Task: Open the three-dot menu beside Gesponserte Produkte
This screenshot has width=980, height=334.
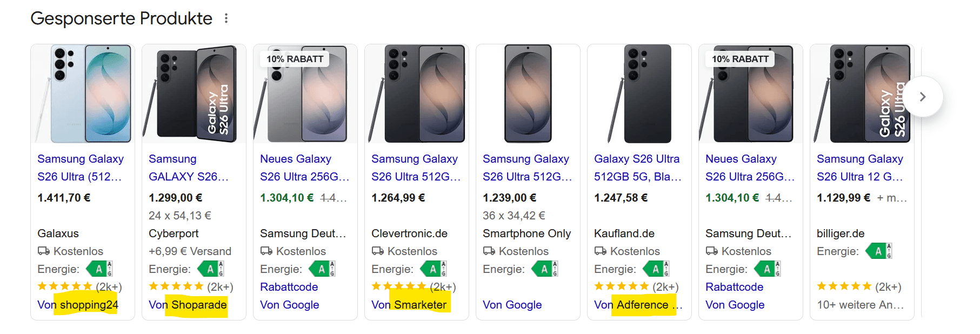Action: click(x=226, y=18)
